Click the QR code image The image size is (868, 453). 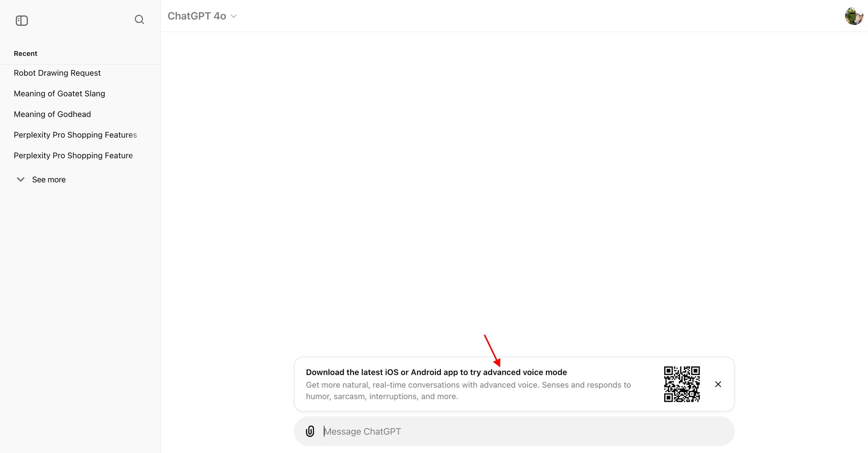click(x=682, y=384)
